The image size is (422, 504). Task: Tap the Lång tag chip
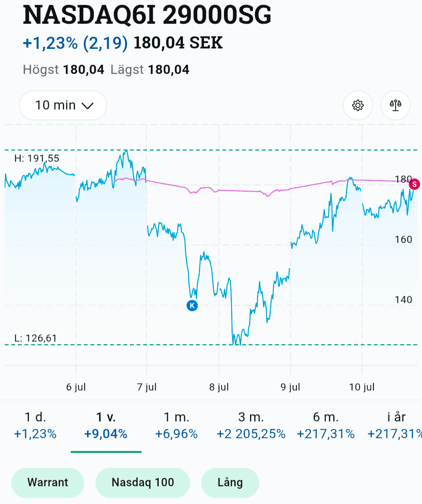230,483
